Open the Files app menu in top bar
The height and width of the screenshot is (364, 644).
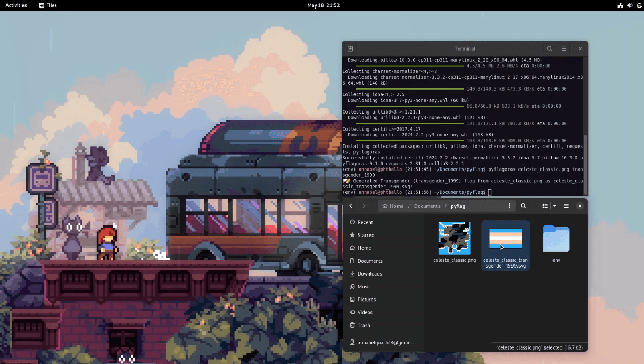[48, 5]
